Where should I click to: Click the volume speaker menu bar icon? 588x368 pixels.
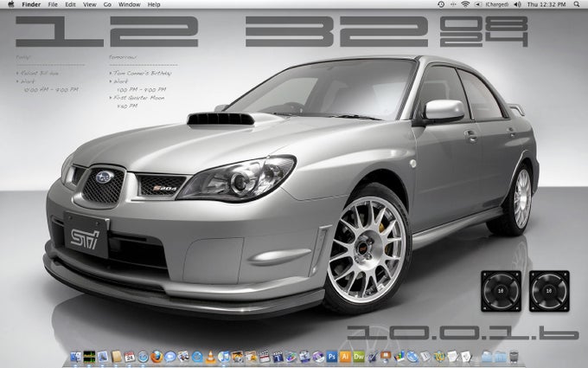(x=517, y=4)
